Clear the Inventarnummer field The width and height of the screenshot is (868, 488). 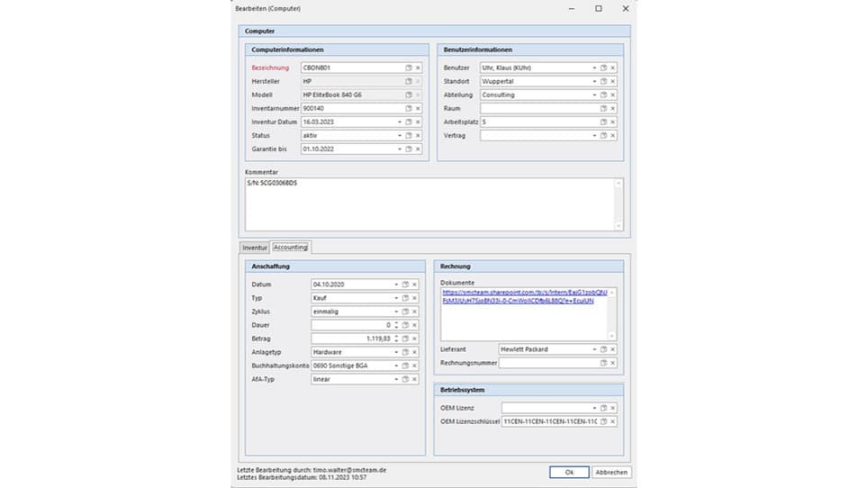pyautogui.click(x=418, y=108)
